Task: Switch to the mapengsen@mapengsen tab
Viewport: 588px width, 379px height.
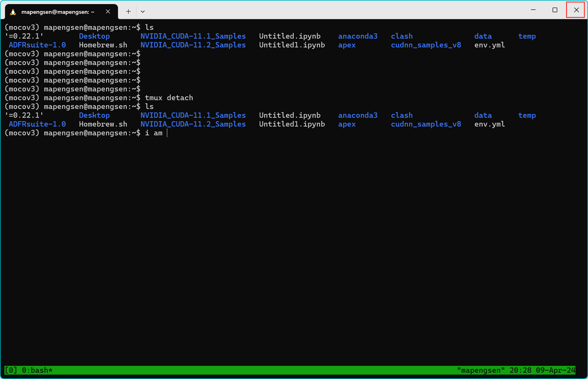Action: pos(57,12)
